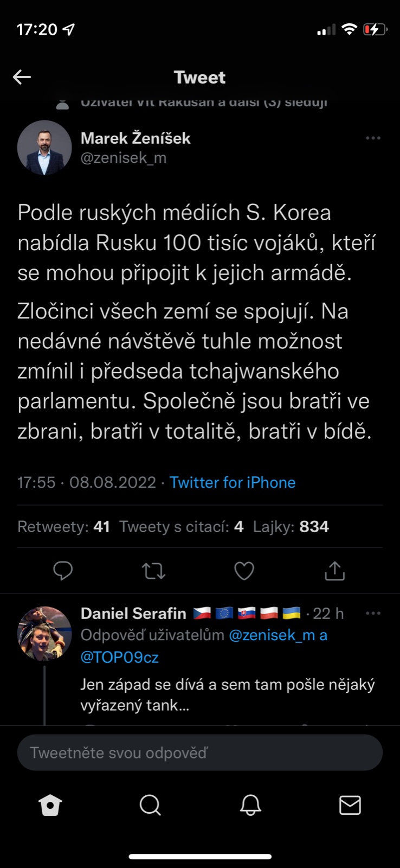Open the Messages envelope tab
400x868 pixels.
tap(350, 806)
